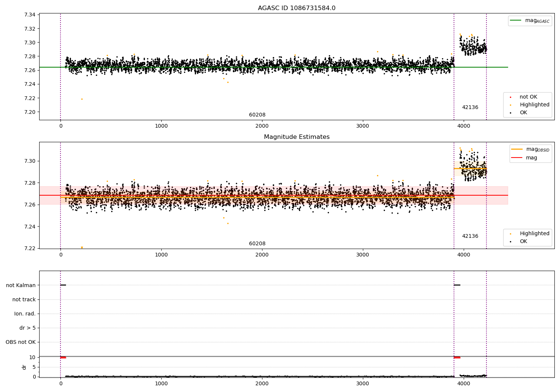Select the 42136 label in top plot
The image size is (560, 392).
click(470, 108)
